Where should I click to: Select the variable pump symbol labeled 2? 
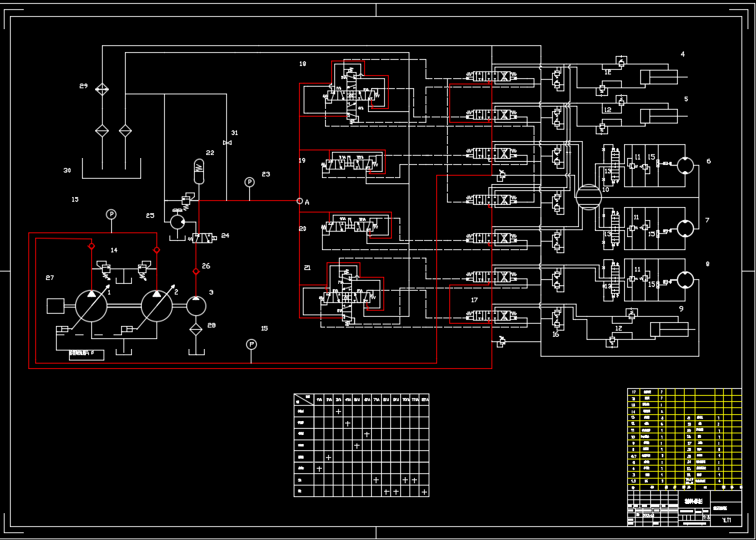157,305
